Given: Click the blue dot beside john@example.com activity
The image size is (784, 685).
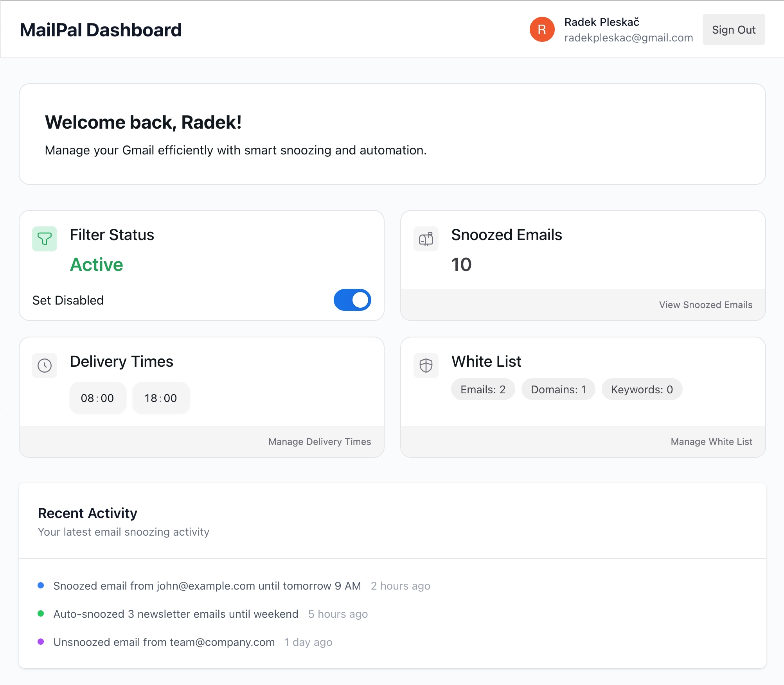Looking at the screenshot, I should (41, 585).
